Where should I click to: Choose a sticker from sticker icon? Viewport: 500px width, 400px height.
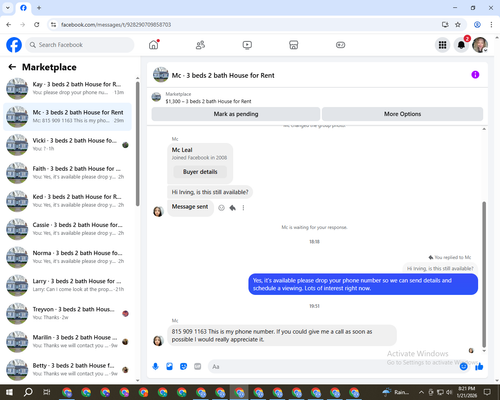pos(183,367)
